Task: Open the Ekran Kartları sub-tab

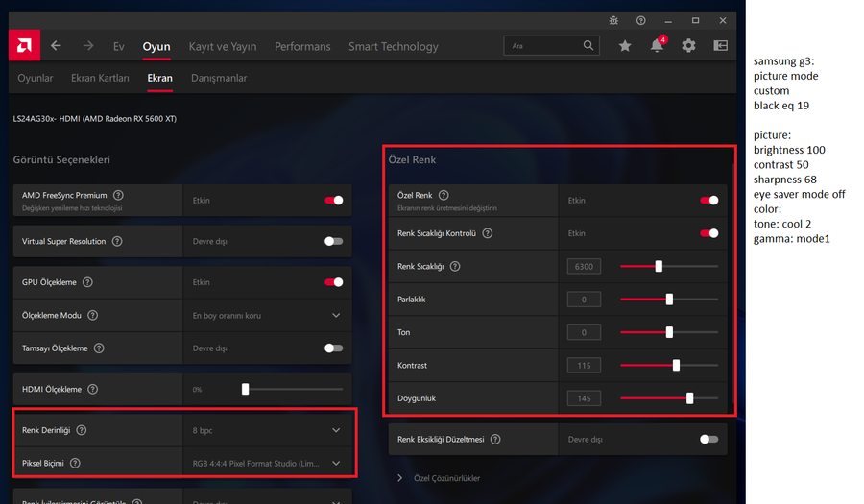Action: 100,78
